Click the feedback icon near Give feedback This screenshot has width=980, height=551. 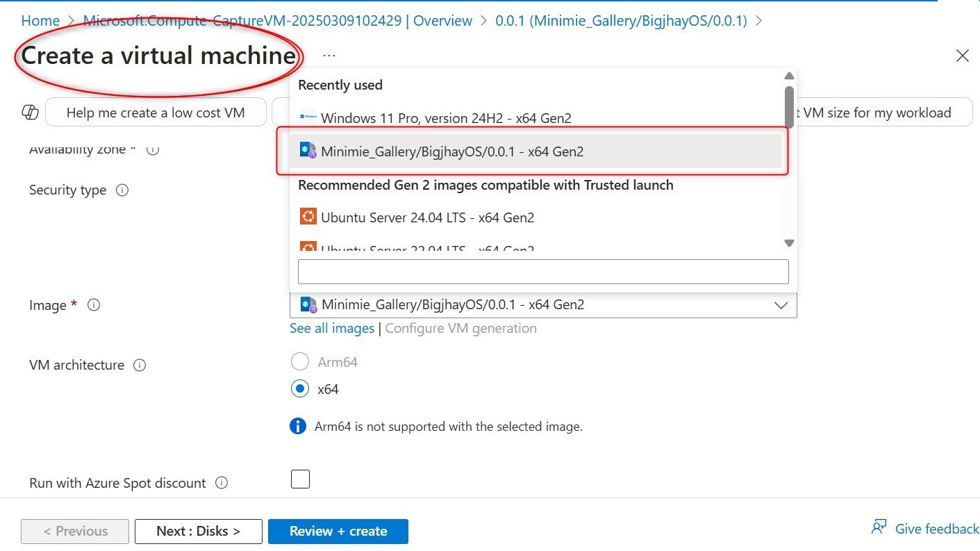(x=879, y=527)
